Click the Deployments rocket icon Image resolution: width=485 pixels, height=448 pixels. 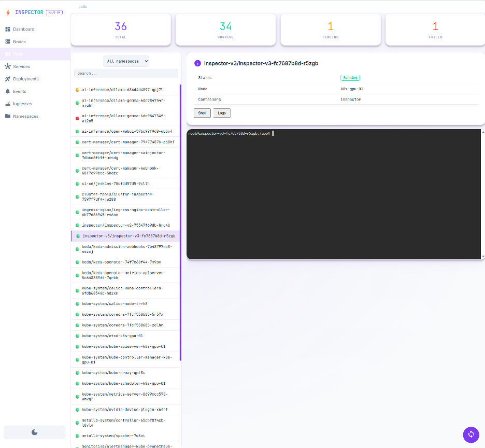click(x=8, y=79)
